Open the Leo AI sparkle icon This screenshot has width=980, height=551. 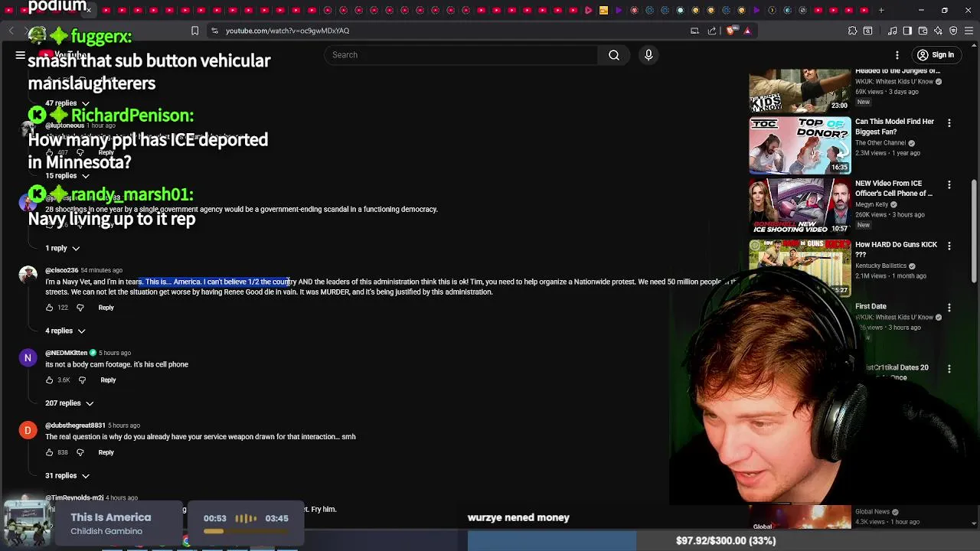938,31
